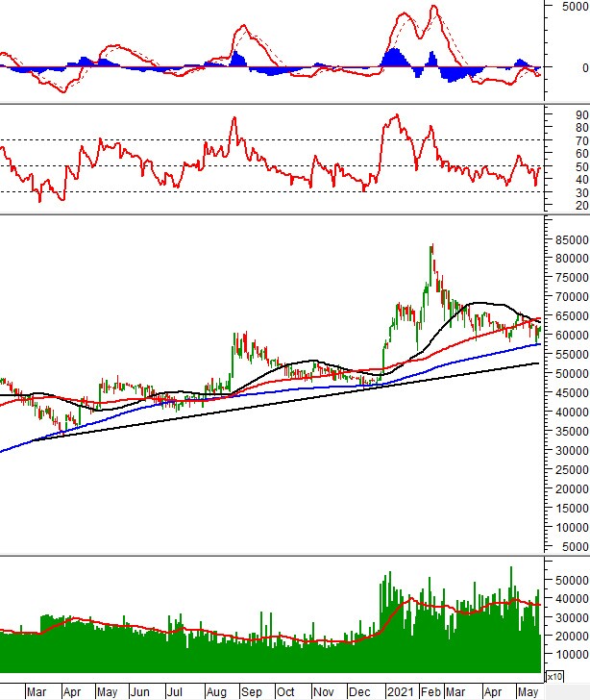Click the 50 midline label on RSI axis

pos(582,167)
